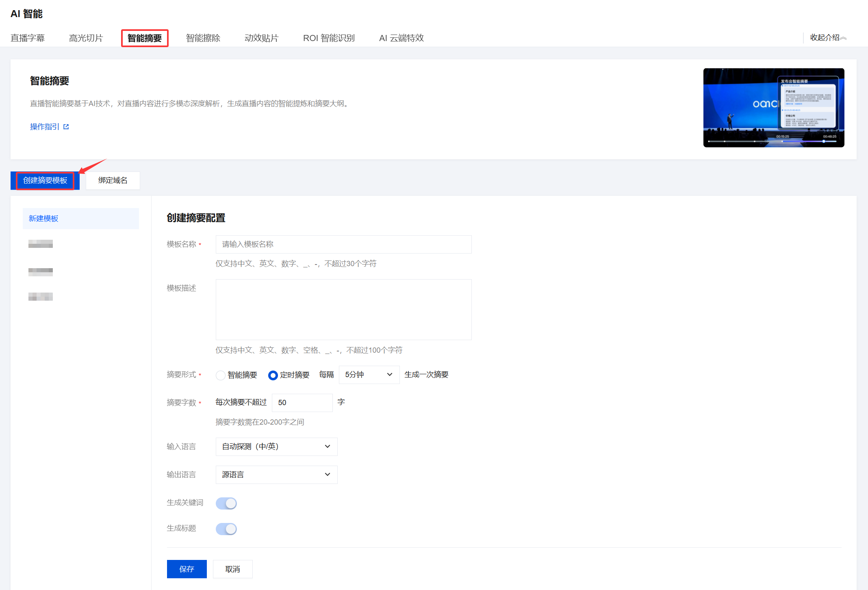Switch to the 直播字幕 tab
Image resolution: width=868 pixels, height=590 pixels.
[x=28, y=38]
